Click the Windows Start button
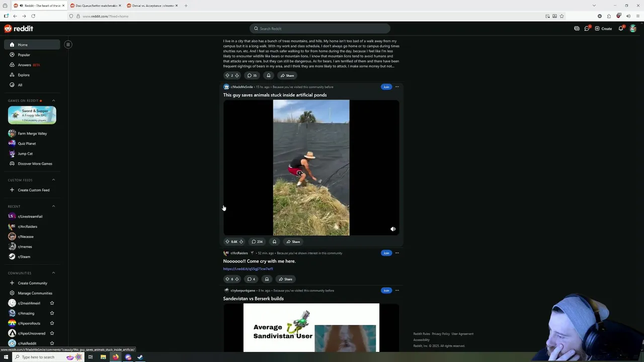This screenshot has width=644, height=362. point(5,357)
